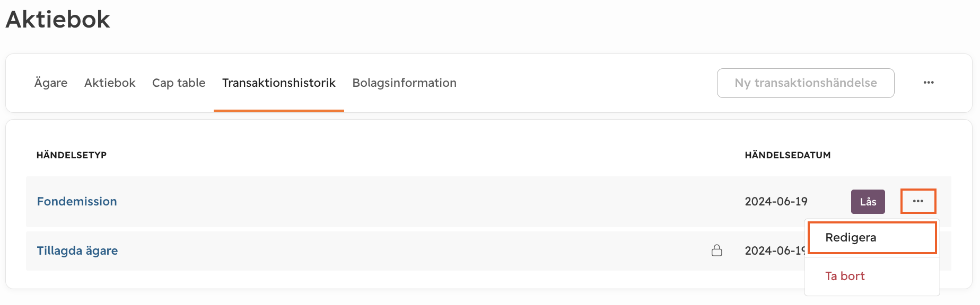Image resolution: width=980 pixels, height=305 pixels.
Task: Click the purple Lås button
Action: 868,202
